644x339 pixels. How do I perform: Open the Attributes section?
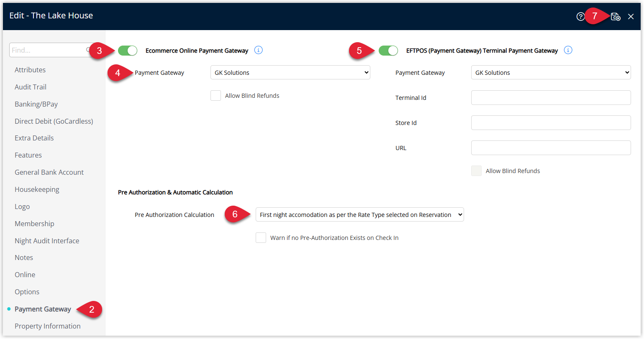(30, 70)
